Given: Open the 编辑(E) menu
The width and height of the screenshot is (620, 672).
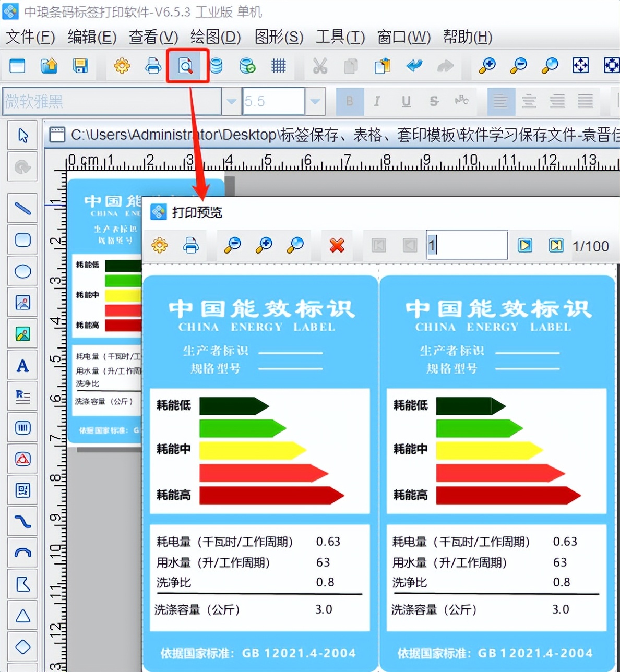Looking at the screenshot, I should (x=92, y=37).
